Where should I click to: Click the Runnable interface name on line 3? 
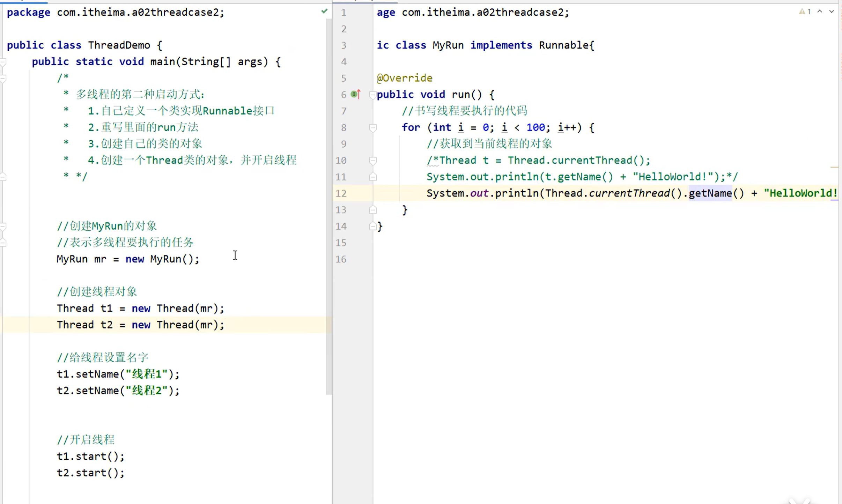[564, 45]
